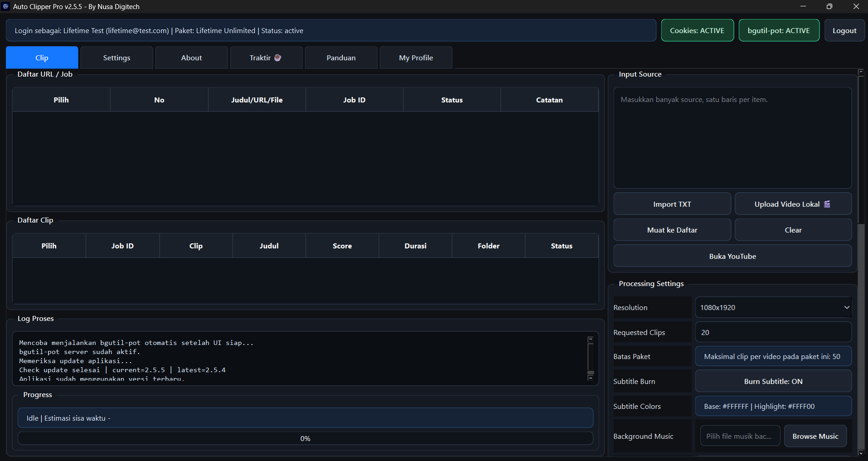Click the 0% progress bar
This screenshot has width=868, height=461.
coord(305,438)
